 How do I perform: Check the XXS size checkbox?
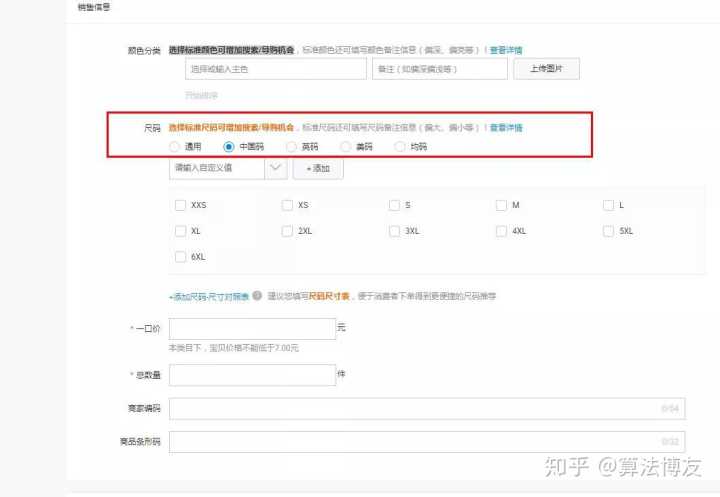[180, 205]
